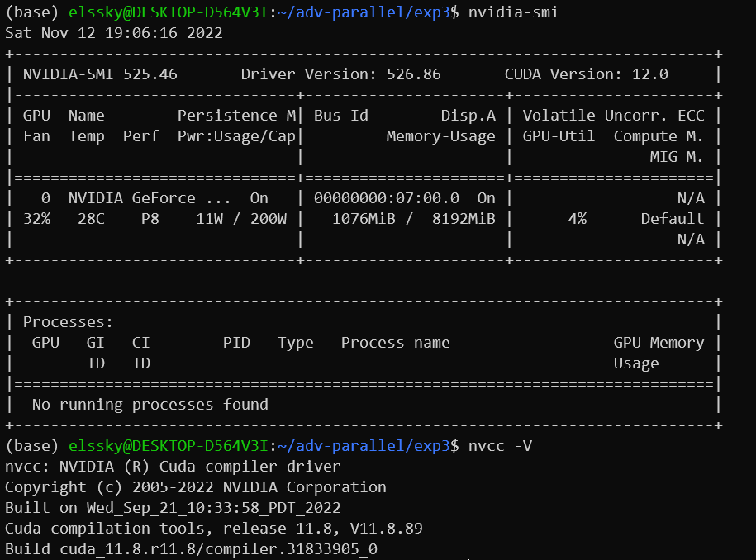Click the nvcc -V command text
Image resolution: width=756 pixels, height=560 pixels.
point(500,446)
